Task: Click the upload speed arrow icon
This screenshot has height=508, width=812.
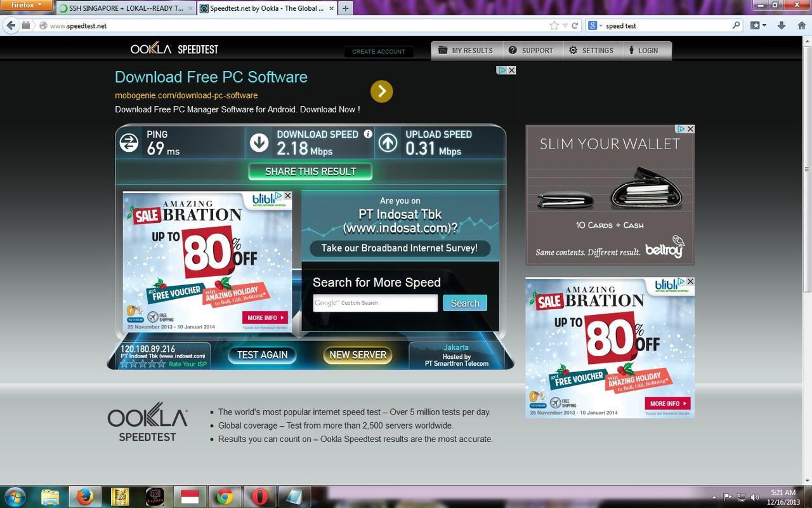Action: [388, 143]
